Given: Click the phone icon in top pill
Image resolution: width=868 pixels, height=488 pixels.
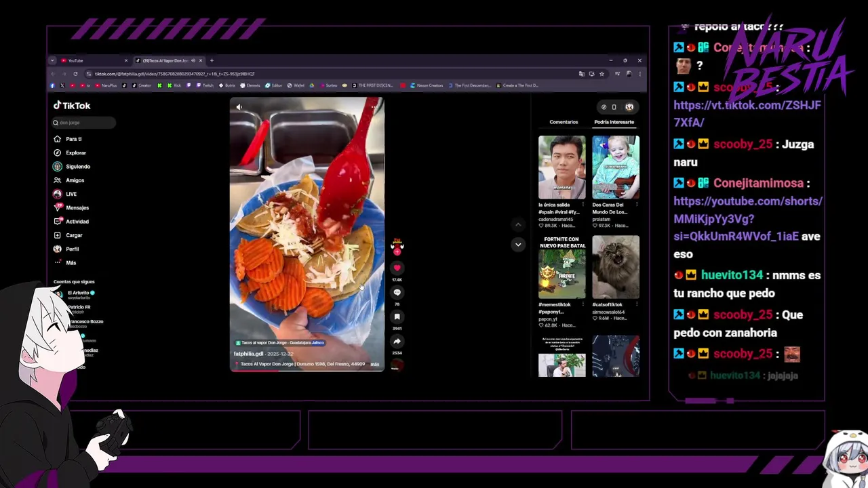Looking at the screenshot, I should 614,107.
